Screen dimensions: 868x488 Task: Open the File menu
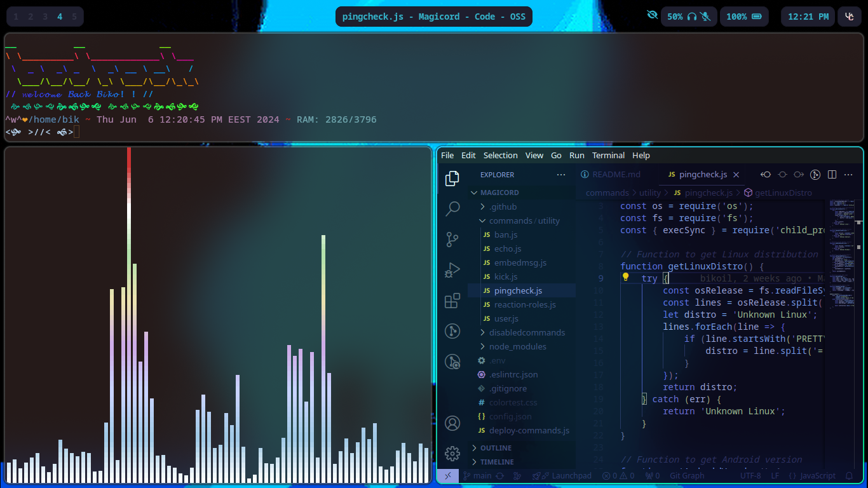(x=447, y=156)
